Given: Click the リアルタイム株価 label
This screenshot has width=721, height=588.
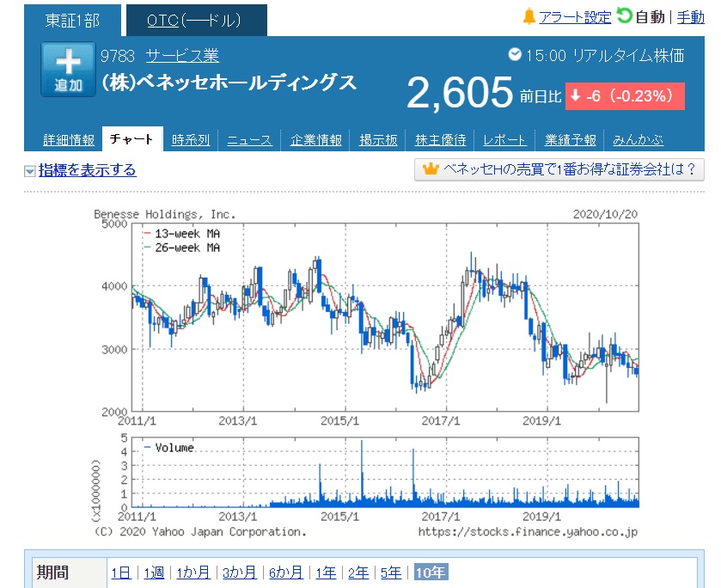Looking at the screenshot, I should click(x=628, y=56).
